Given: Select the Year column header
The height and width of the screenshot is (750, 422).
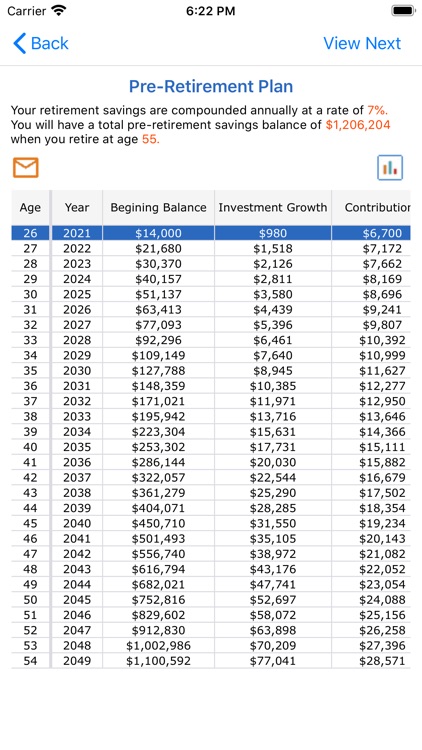Looking at the screenshot, I should pos(77,208).
